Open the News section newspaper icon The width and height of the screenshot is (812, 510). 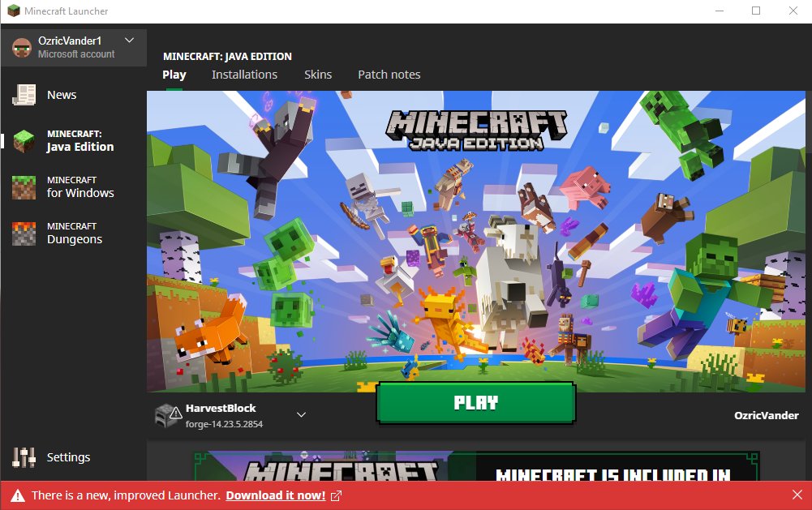(x=24, y=95)
